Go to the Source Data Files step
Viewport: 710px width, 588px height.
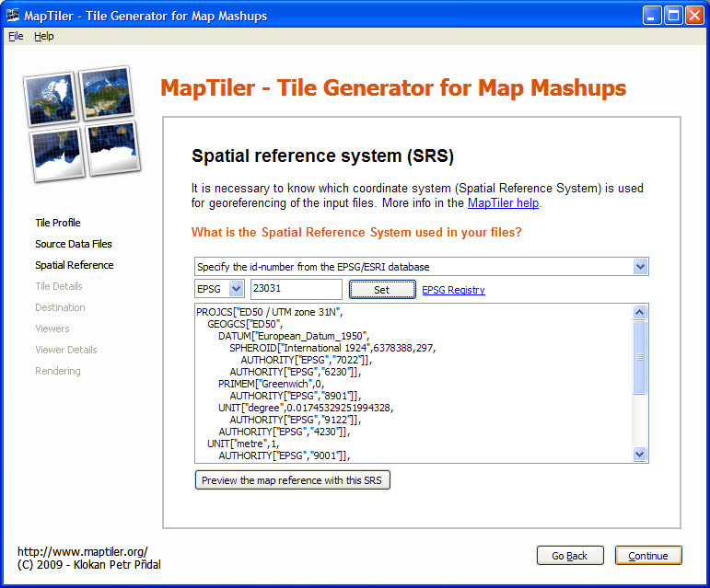click(x=74, y=244)
